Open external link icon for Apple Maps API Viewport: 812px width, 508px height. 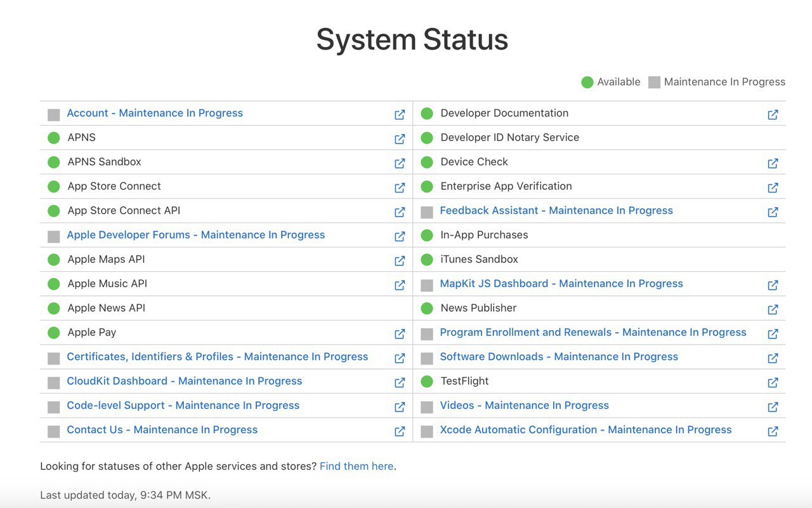(x=400, y=260)
